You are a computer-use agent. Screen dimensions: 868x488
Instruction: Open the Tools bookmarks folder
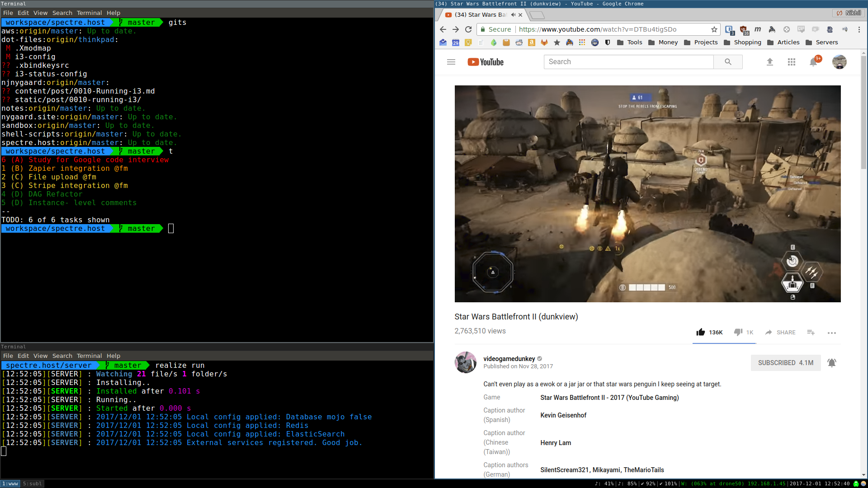[x=629, y=42]
